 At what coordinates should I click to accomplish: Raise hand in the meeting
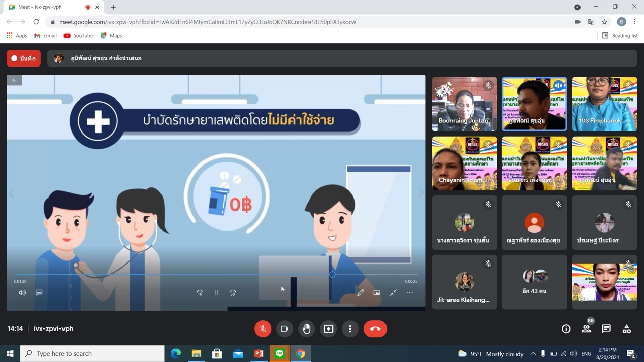tap(307, 329)
